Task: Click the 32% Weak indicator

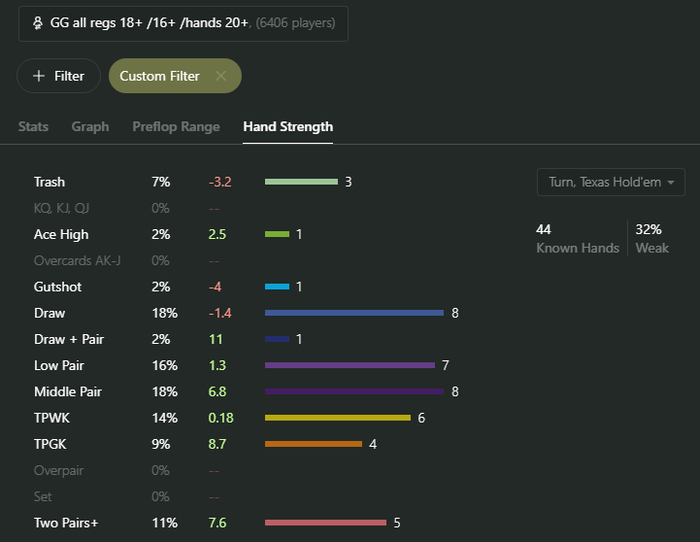Action: coord(652,238)
